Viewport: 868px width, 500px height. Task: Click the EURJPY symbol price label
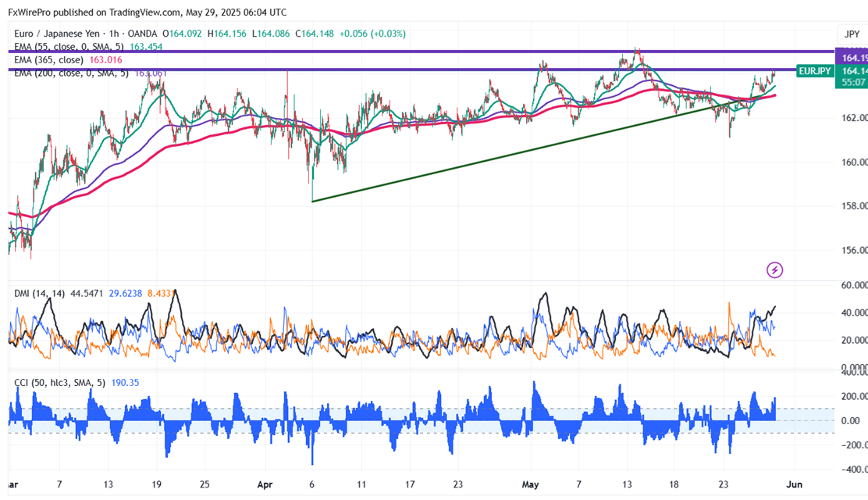(x=815, y=71)
